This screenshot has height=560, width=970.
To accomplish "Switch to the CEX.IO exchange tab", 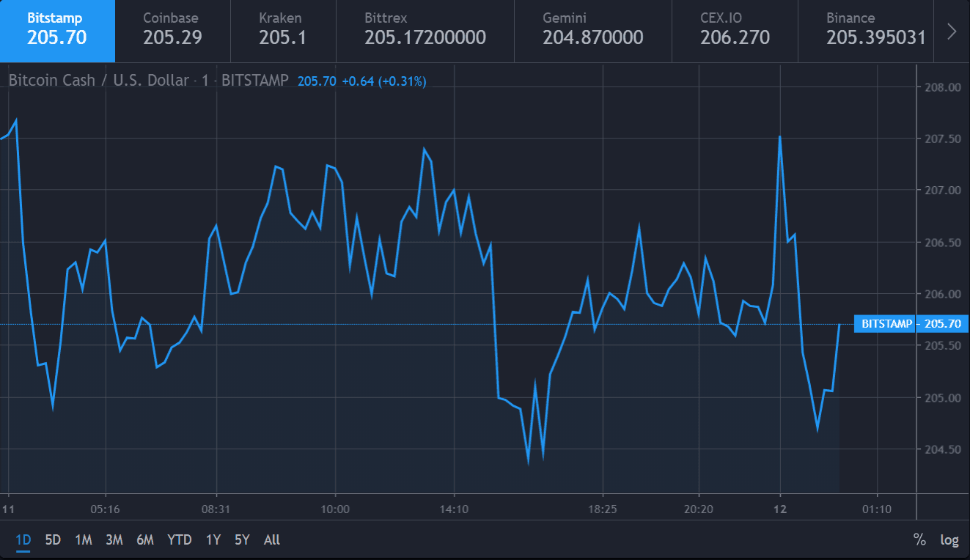I will 735,31.
